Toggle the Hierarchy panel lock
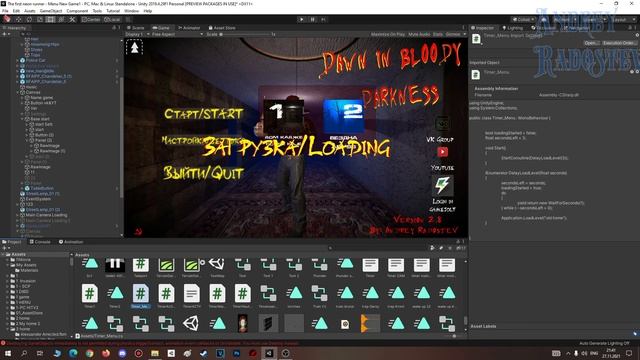640x360 pixels. (x=114, y=28)
